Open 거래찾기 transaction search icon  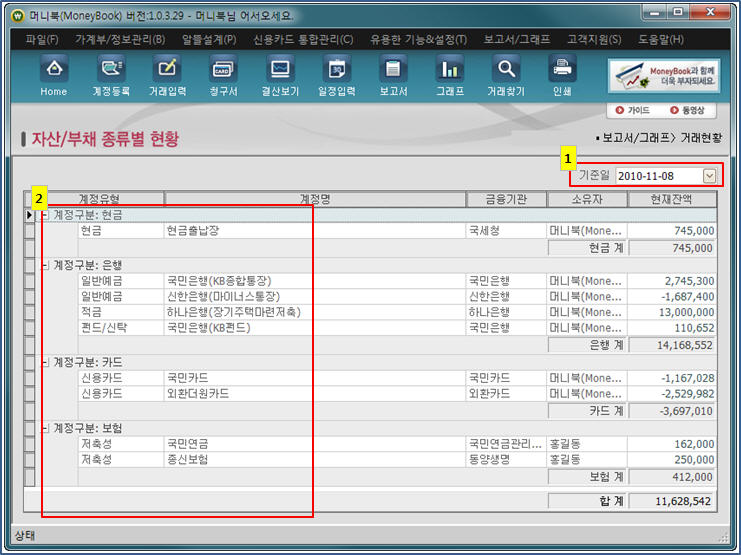[506, 76]
